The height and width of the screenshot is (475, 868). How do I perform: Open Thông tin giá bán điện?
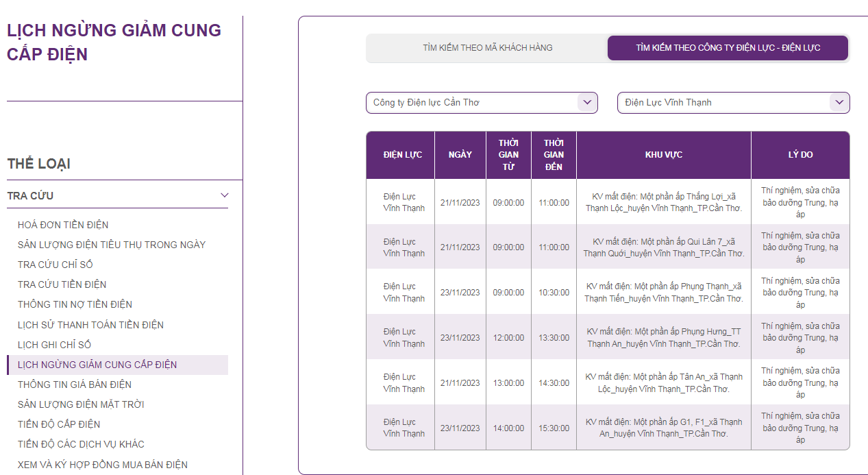(75, 385)
